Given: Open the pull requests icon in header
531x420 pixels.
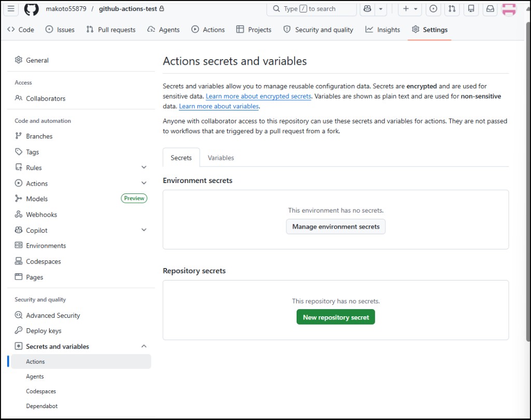Looking at the screenshot, I should point(452,9).
